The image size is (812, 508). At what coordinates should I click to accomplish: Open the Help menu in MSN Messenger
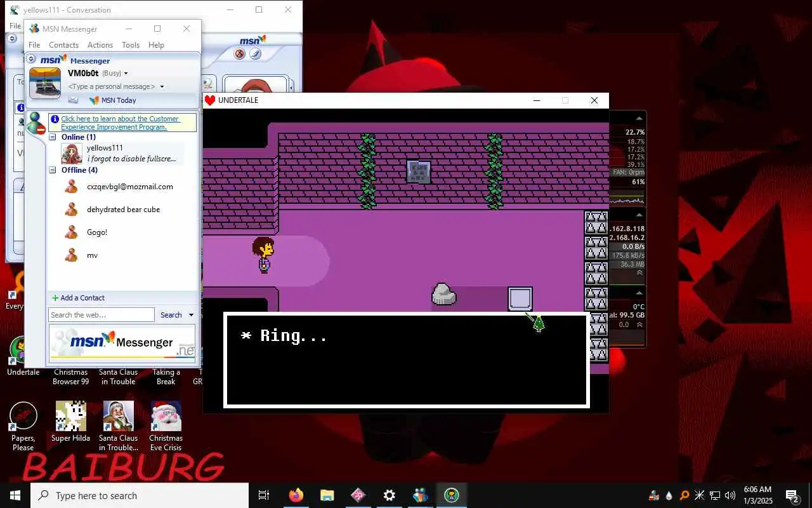point(156,45)
